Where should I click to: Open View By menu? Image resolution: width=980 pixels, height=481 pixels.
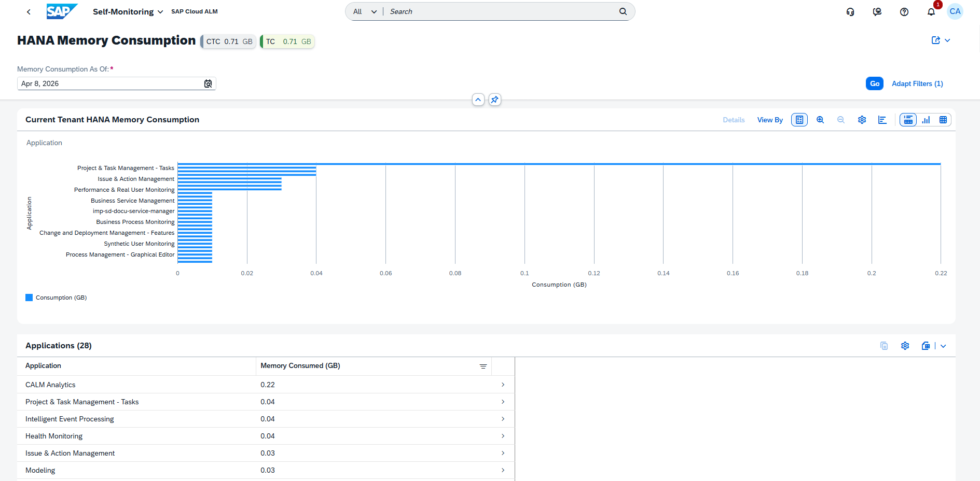click(x=769, y=120)
